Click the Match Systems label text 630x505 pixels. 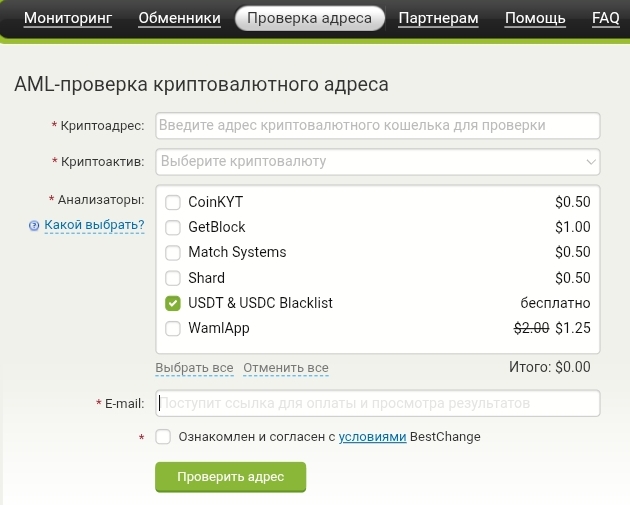click(237, 252)
